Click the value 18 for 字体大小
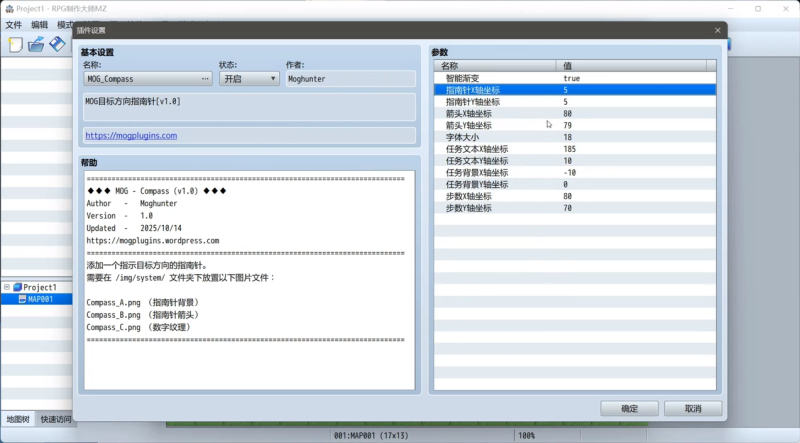Viewport: 800px width, 443px height. click(x=567, y=137)
